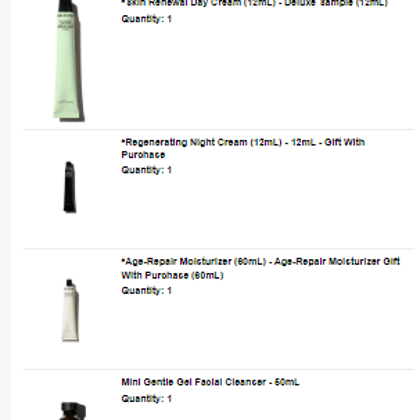Open the Regenerating Night Cream title link
Image resolution: width=420 pixels, height=420 pixels.
click(x=243, y=148)
